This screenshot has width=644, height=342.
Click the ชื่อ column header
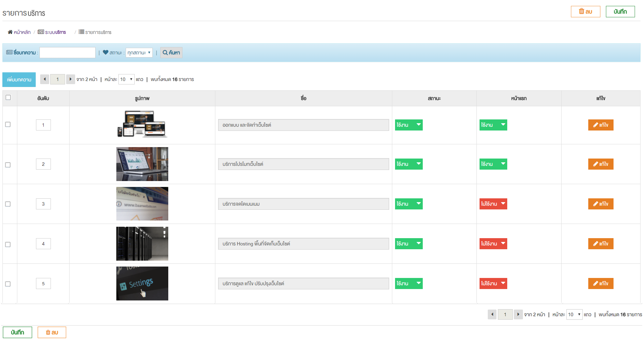coord(304,98)
